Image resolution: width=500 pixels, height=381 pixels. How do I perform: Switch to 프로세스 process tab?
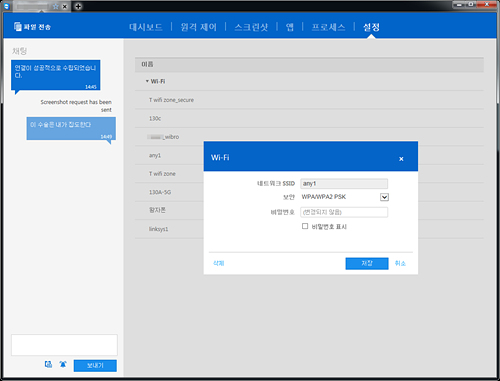tap(328, 27)
